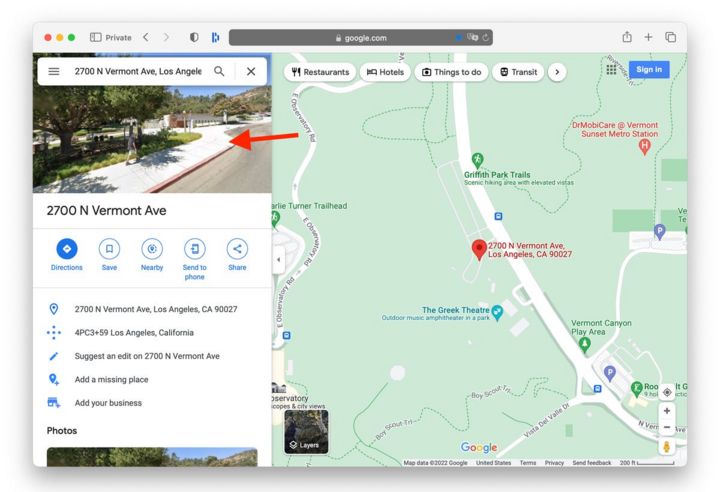This screenshot has width=720, height=492.
Task: Click the google.com address bar
Action: (x=360, y=38)
